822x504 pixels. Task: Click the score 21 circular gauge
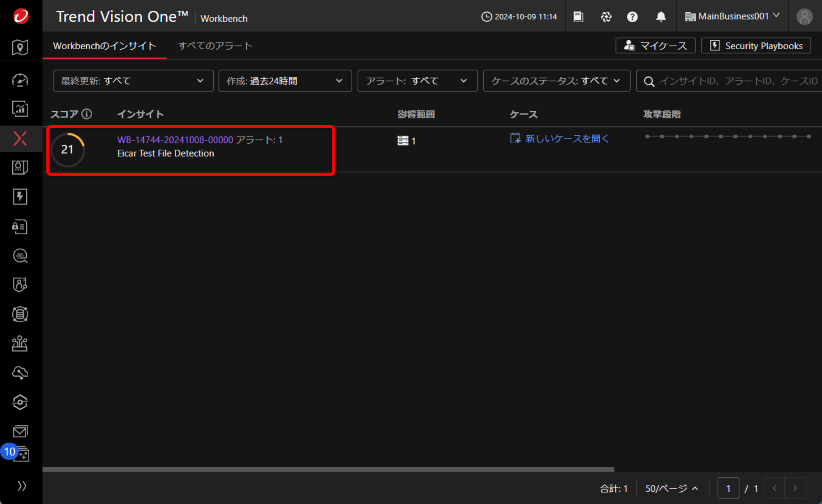point(68,150)
